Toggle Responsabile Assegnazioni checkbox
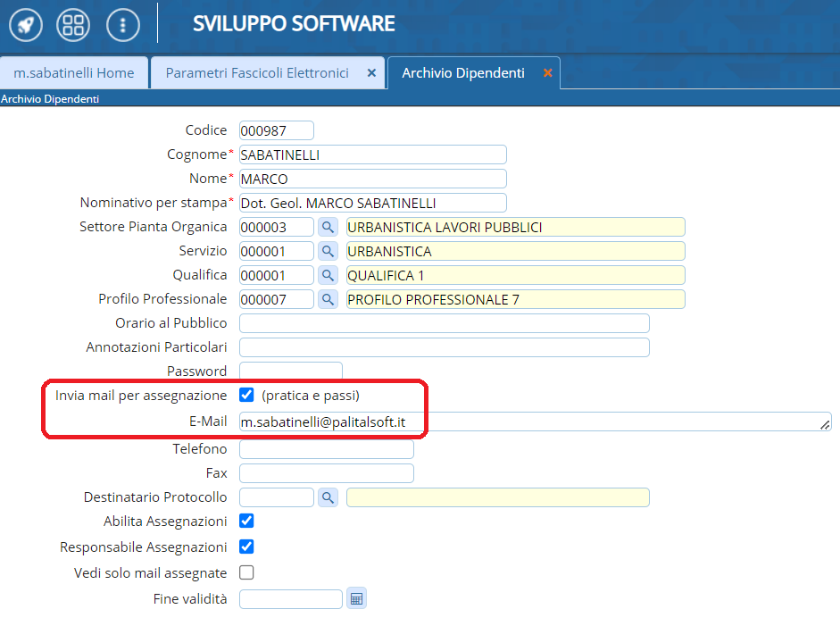 tap(247, 547)
